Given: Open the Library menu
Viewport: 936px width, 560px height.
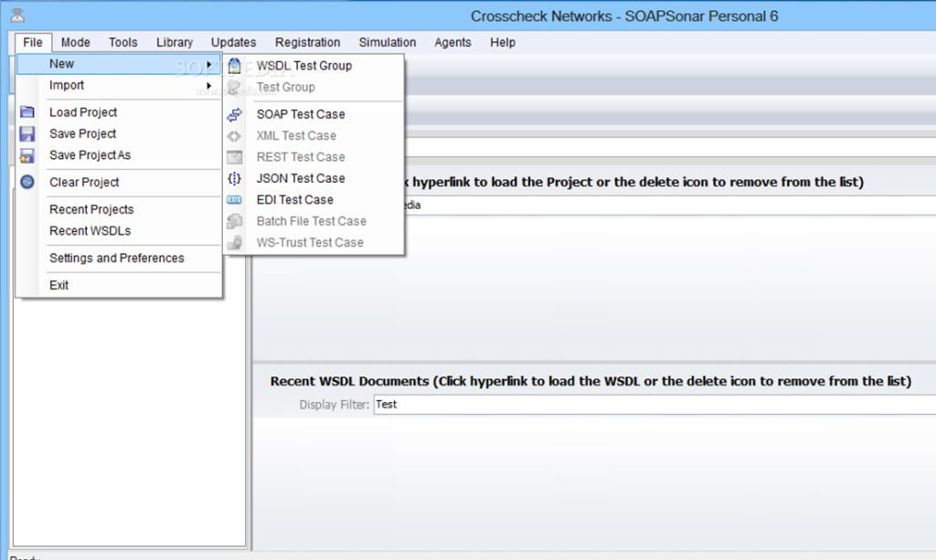Looking at the screenshot, I should coord(175,42).
